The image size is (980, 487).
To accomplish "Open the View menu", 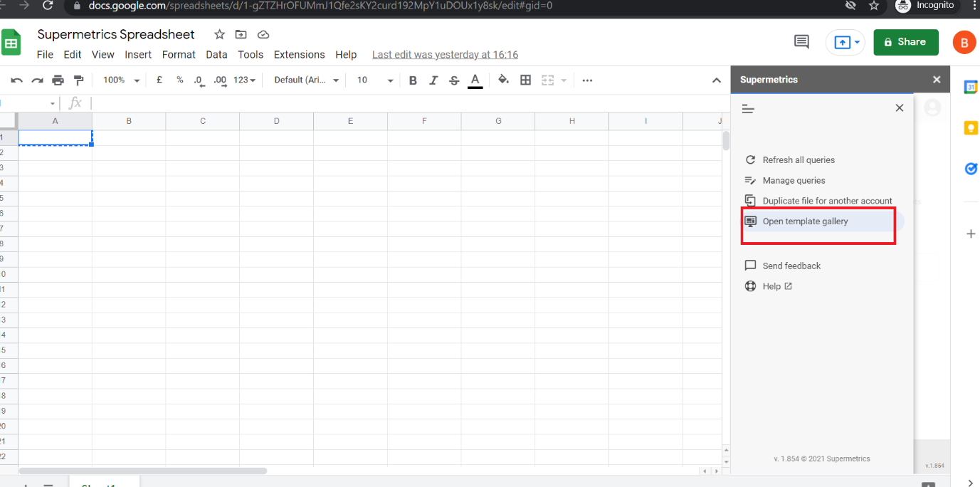I will click(x=102, y=55).
